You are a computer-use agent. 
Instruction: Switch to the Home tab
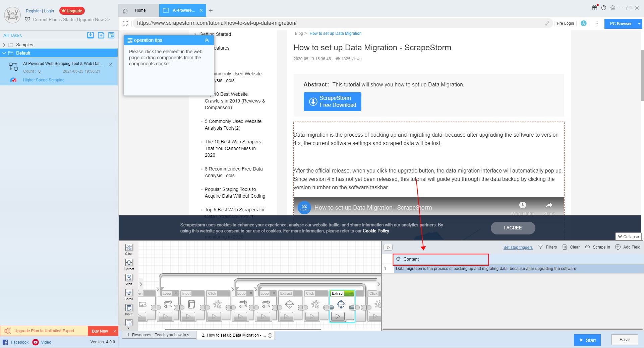138,10
